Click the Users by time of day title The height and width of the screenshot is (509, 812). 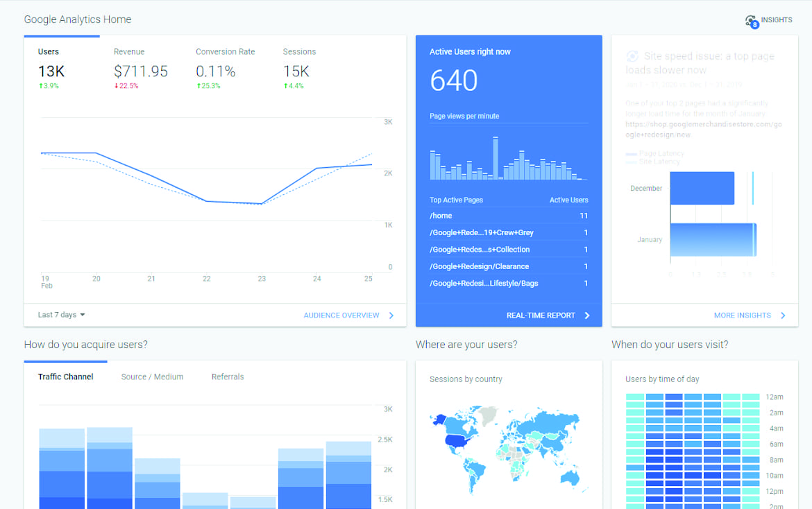[x=662, y=379]
